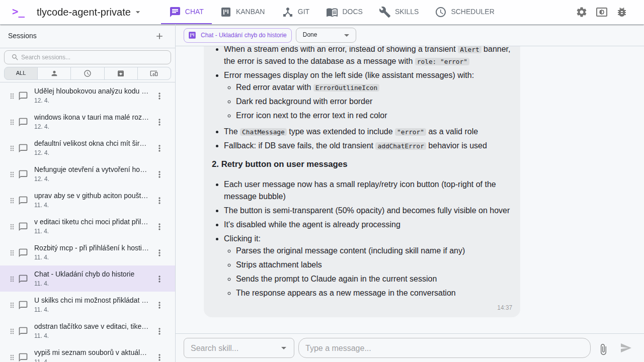
Task: Open session 'odstran tlačítko save v editaci, tike…'
Action: 88,331
